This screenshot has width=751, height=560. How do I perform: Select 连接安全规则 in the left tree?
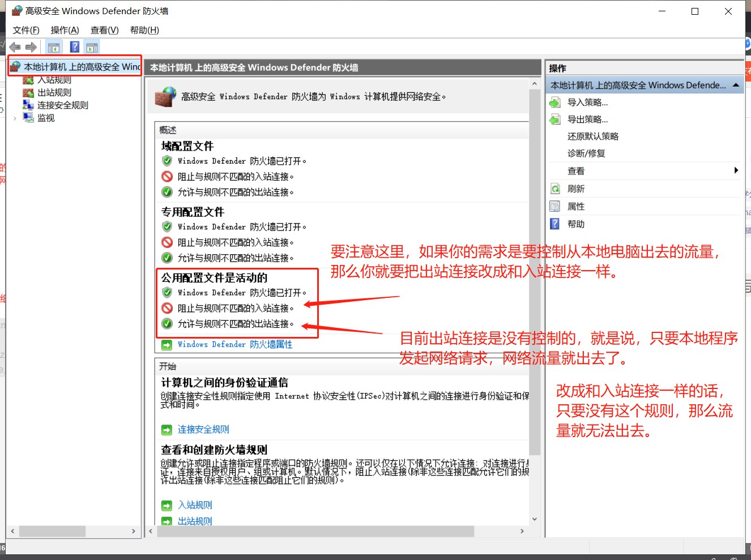point(63,105)
